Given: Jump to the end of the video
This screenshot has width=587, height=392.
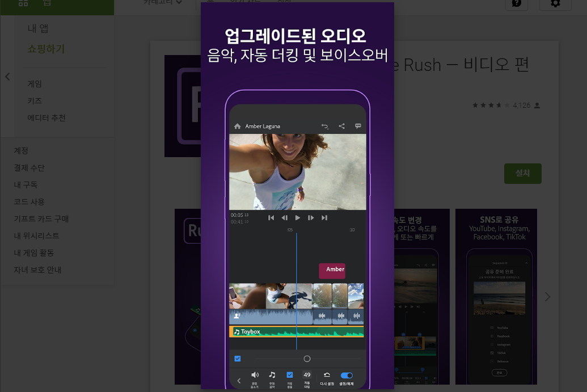Looking at the screenshot, I should (x=324, y=217).
